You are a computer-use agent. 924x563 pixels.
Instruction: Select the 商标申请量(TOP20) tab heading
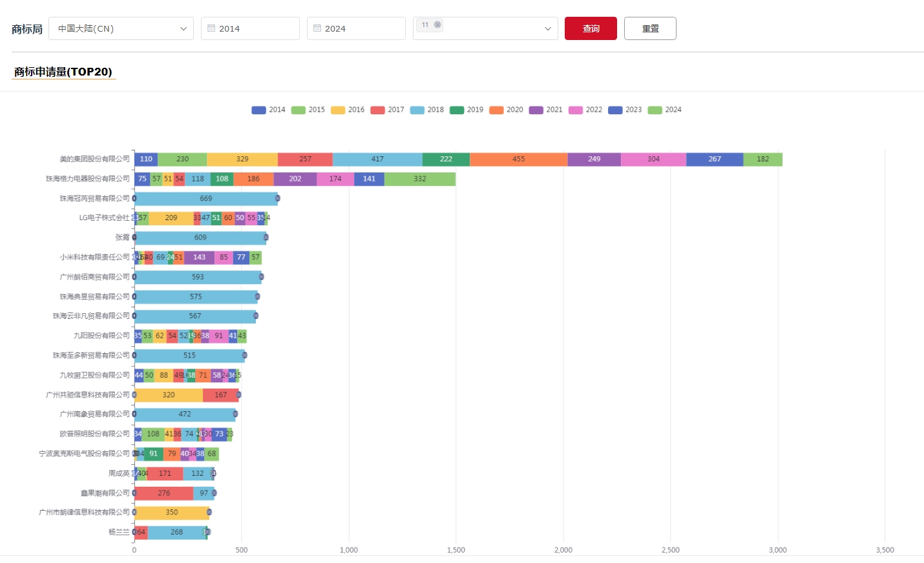point(63,72)
